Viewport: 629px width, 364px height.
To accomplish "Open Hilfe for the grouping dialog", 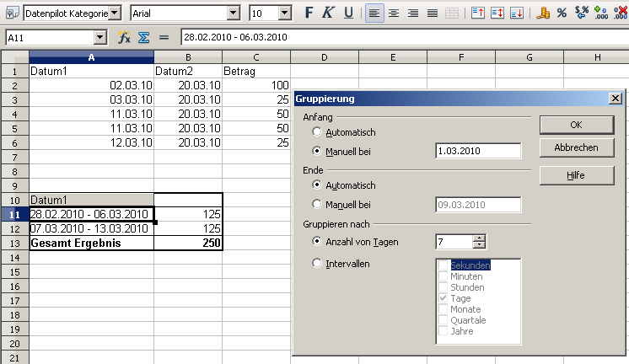I will point(576,175).
